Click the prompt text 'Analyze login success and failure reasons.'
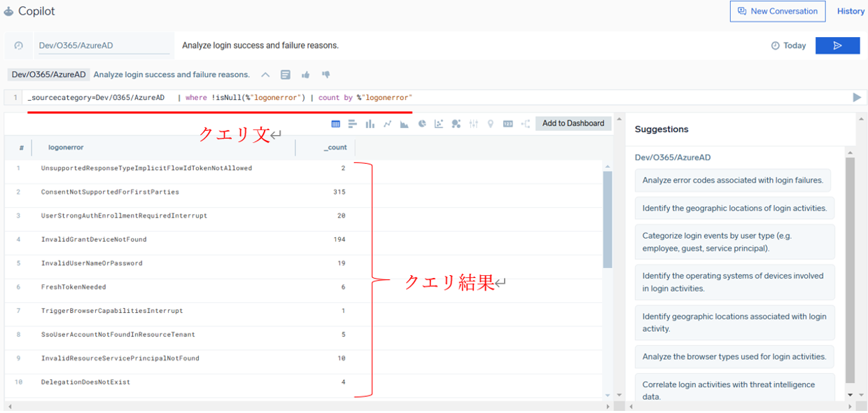The width and height of the screenshot is (868, 413). pos(260,45)
